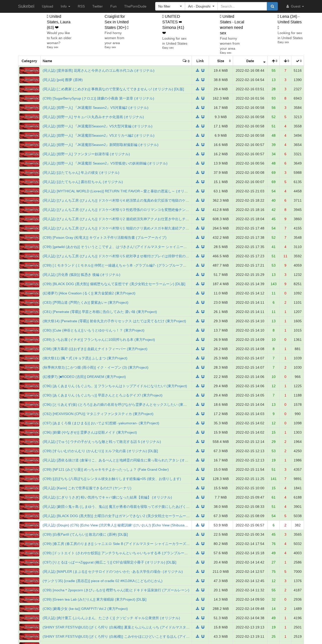Click Doujinshi category icon in the 37.9 MiB row
The height and width of the screenshot is (644, 322).
click(29, 173)
